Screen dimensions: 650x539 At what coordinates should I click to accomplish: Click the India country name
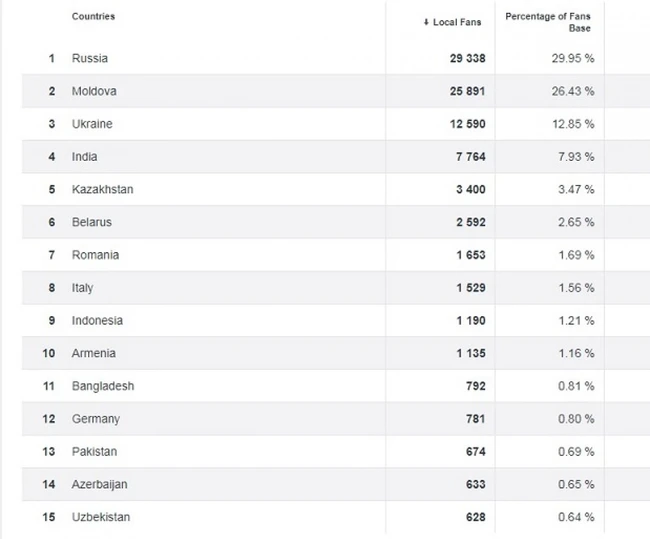(85, 157)
